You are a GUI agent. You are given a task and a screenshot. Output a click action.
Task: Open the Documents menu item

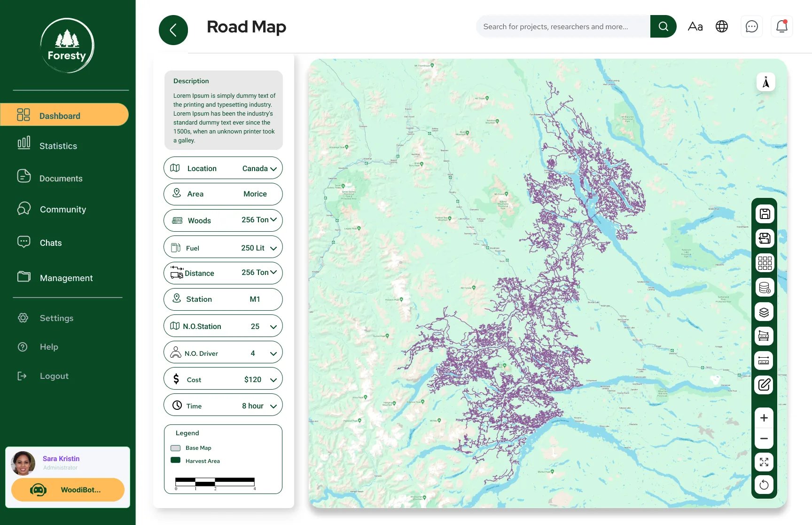click(50, 177)
